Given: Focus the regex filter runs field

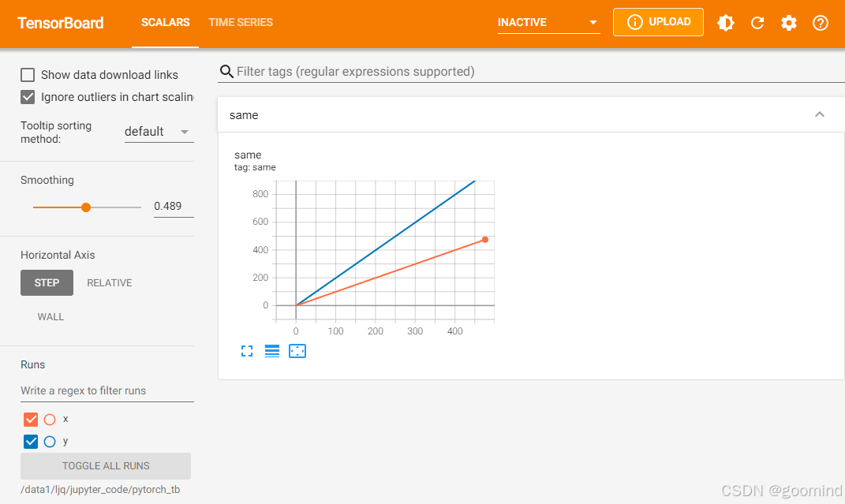Looking at the screenshot, I should tap(107, 391).
